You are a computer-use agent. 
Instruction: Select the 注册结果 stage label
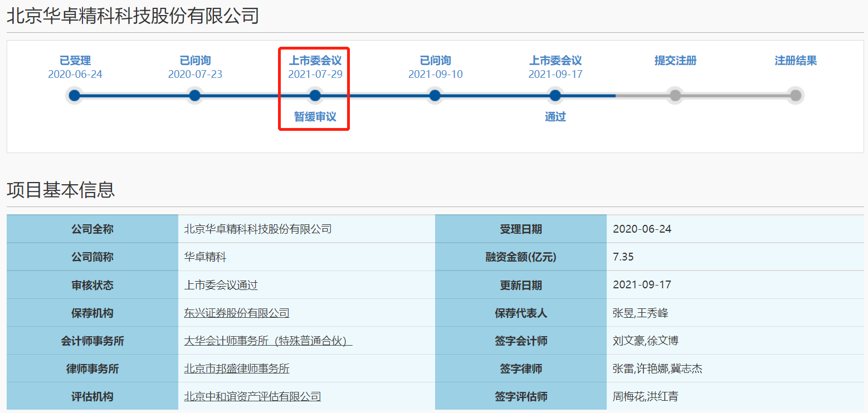(796, 61)
